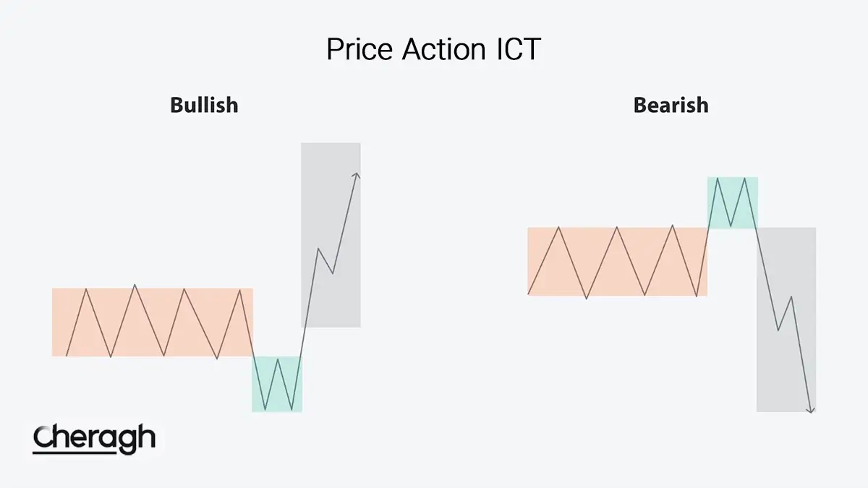
Task: Click the upward arrowhead in Bullish chart
Action: coord(356,174)
